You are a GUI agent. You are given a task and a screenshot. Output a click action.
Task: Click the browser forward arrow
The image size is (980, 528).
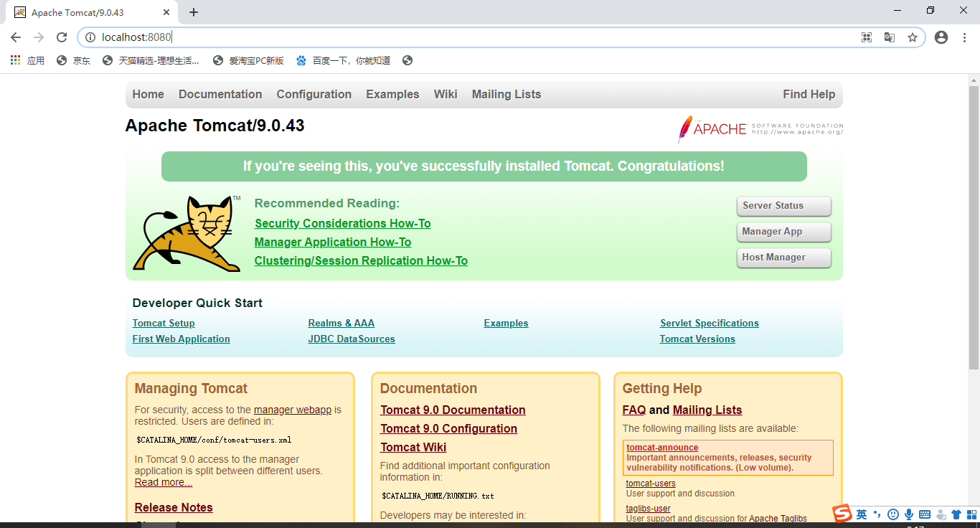tap(39, 37)
